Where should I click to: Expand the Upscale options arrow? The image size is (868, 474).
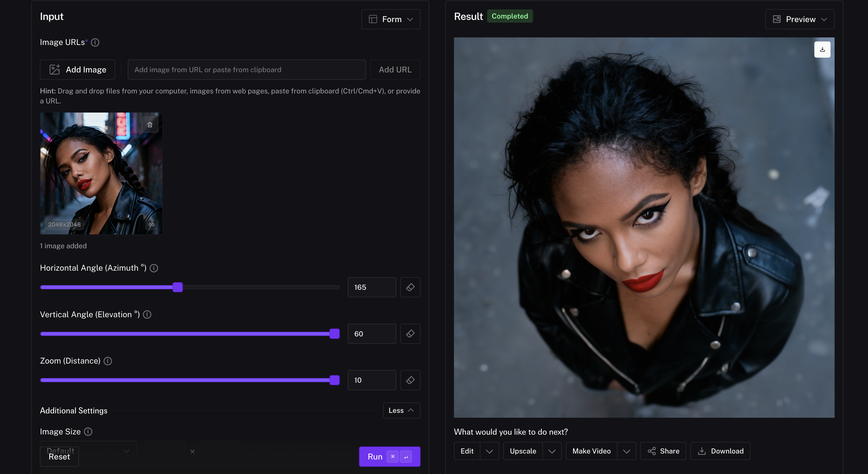(552, 451)
